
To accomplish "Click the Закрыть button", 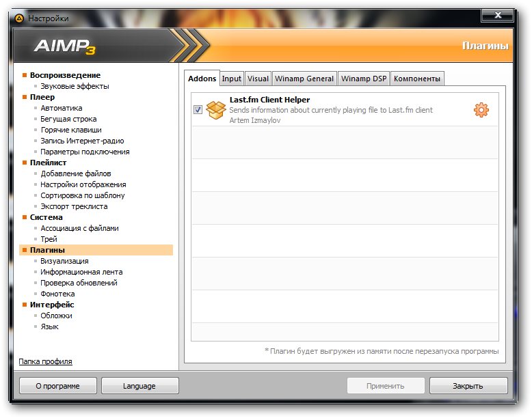I will click(468, 386).
